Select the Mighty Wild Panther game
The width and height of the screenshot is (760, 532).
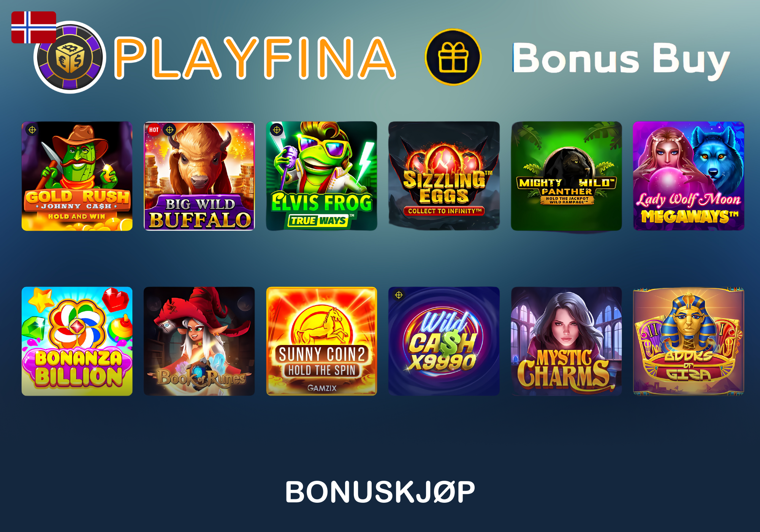[566, 176]
